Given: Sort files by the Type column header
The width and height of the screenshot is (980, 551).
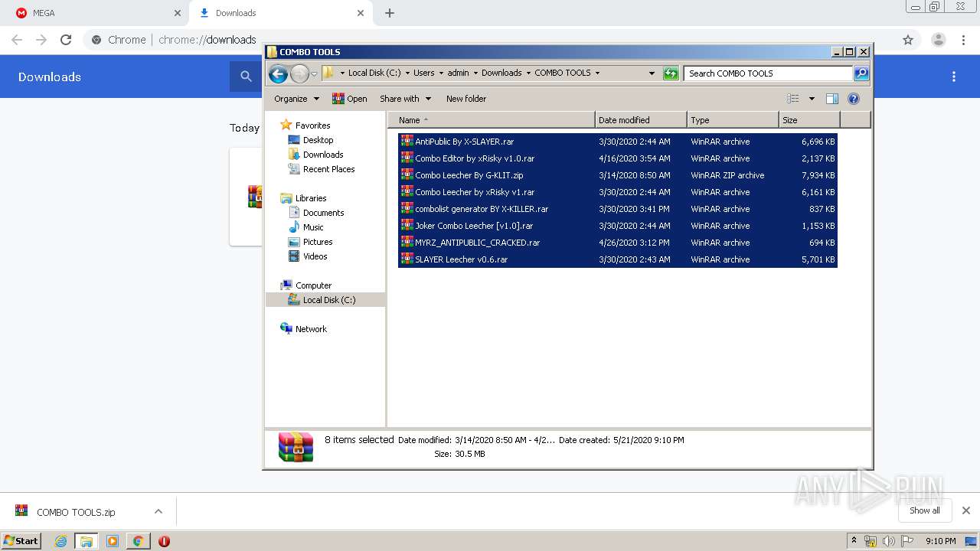Looking at the screenshot, I should (733, 120).
